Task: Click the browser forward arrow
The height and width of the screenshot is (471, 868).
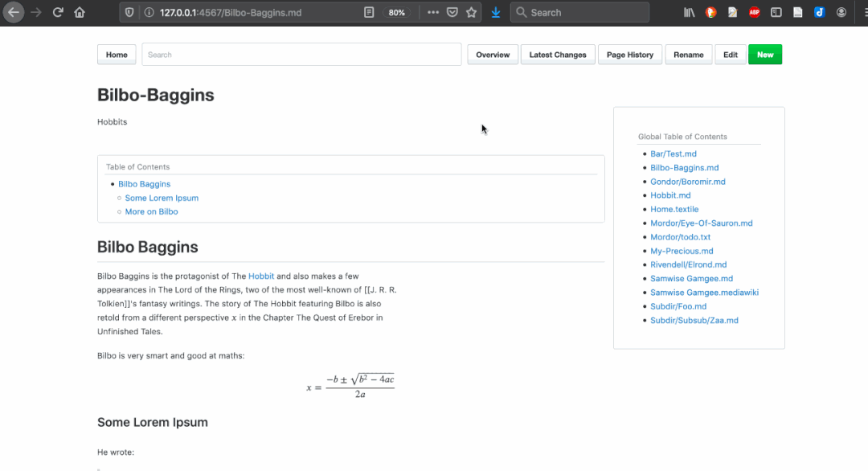Action: click(x=36, y=12)
